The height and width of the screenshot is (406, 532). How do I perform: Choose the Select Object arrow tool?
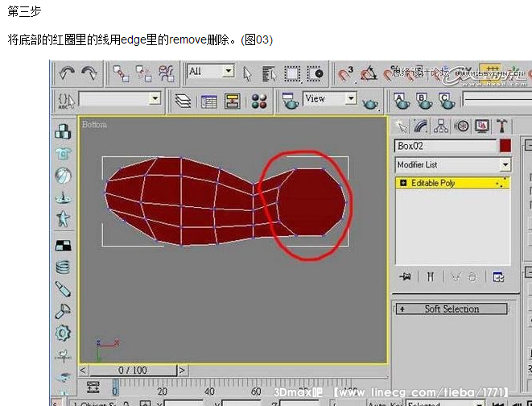(247, 73)
